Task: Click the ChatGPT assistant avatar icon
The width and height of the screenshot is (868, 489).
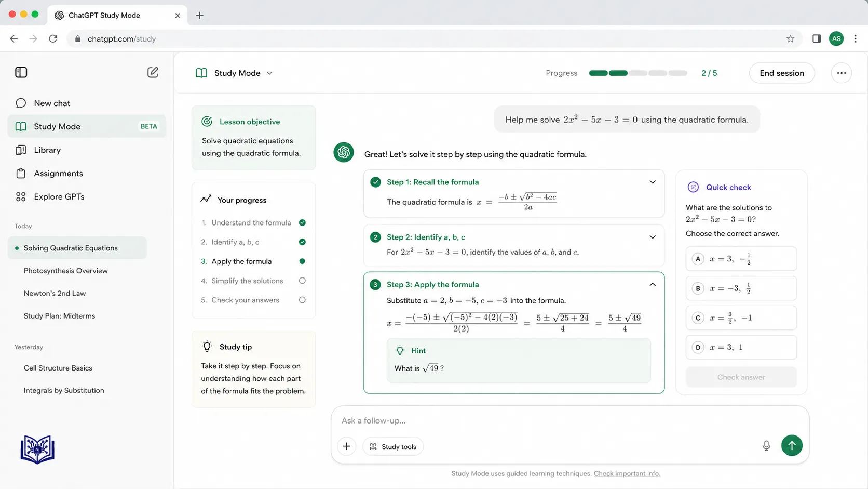Action: tap(344, 152)
